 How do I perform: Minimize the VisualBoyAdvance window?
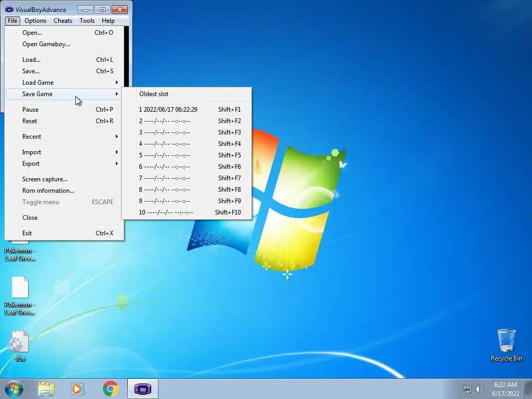tap(85, 9)
